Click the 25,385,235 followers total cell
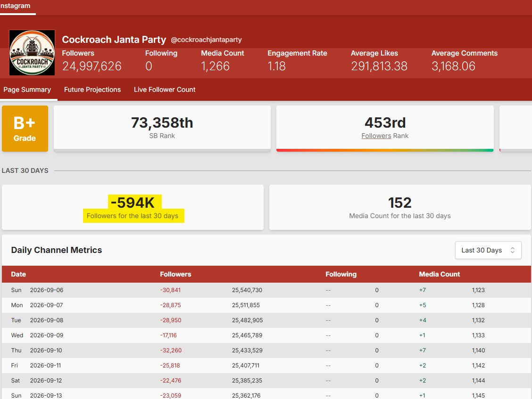Viewport: 532px width, 399px height. point(247,380)
